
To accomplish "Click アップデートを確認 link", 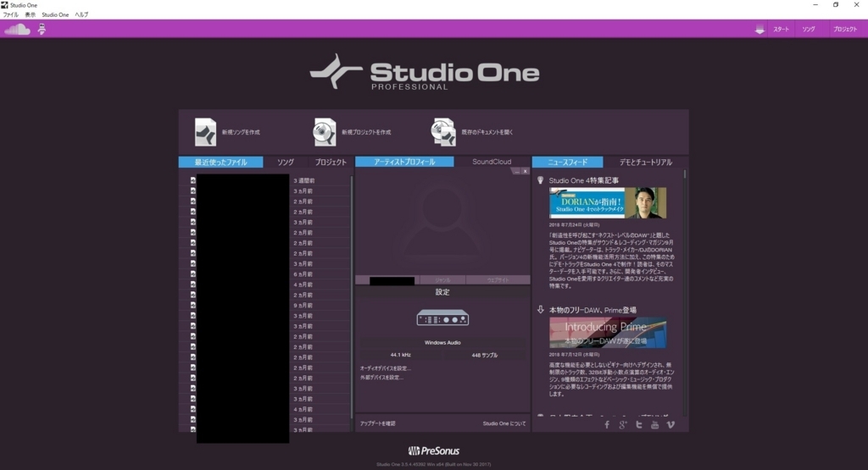I will (x=377, y=423).
